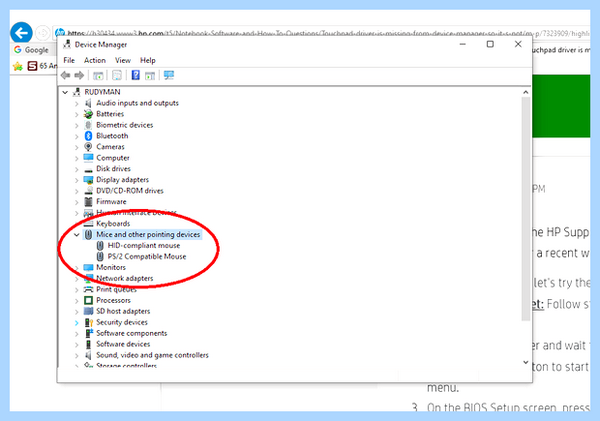Click the Disk drives icon
The height and width of the screenshot is (421, 600).
click(88, 170)
